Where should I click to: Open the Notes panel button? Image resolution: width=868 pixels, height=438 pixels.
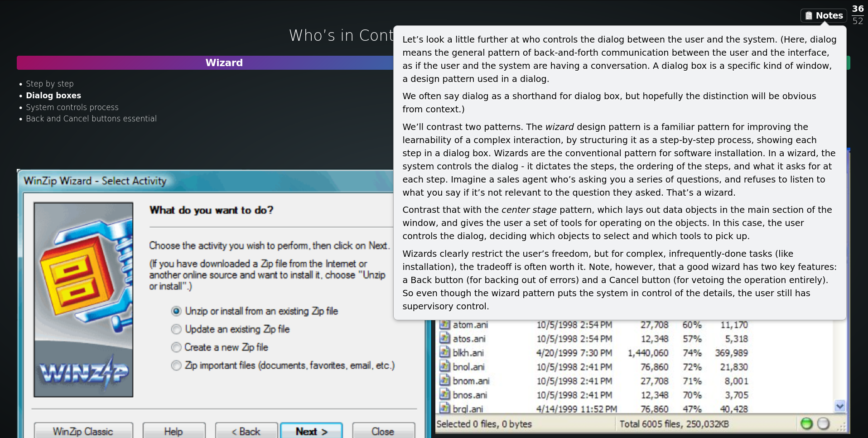pyautogui.click(x=823, y=15)
